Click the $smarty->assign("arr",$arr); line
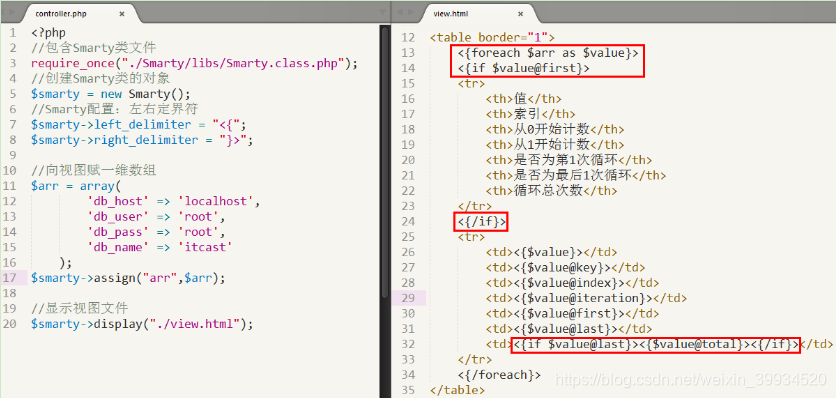 pos(128,278)
